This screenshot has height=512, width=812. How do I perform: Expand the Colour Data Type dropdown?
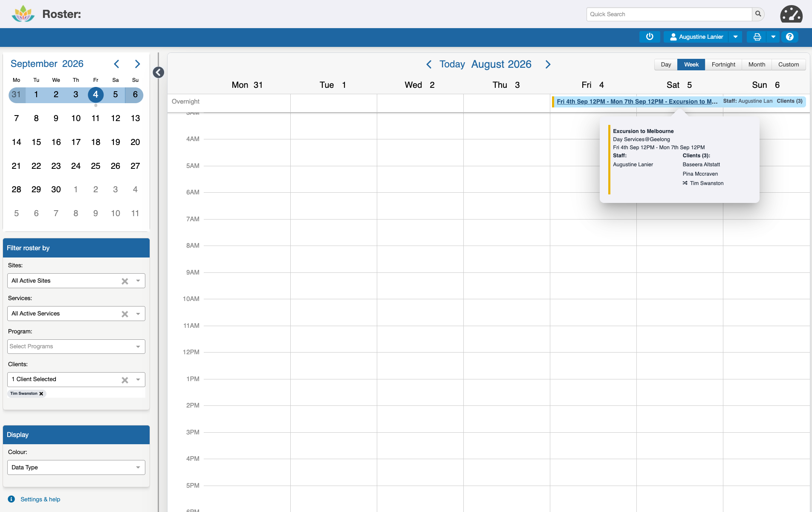point(76,467)
